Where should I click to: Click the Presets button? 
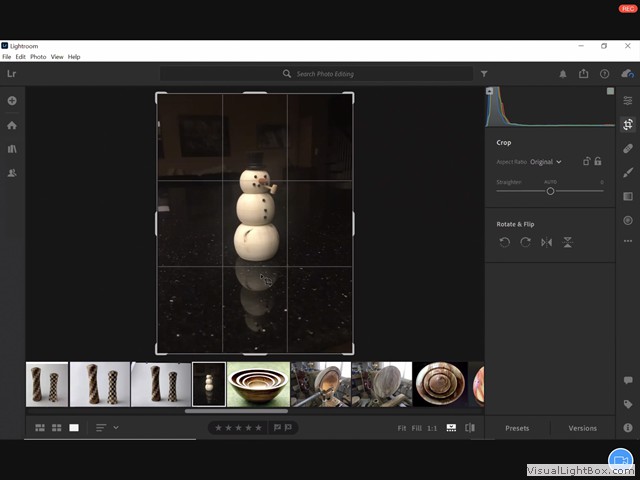tap(517, 428)
